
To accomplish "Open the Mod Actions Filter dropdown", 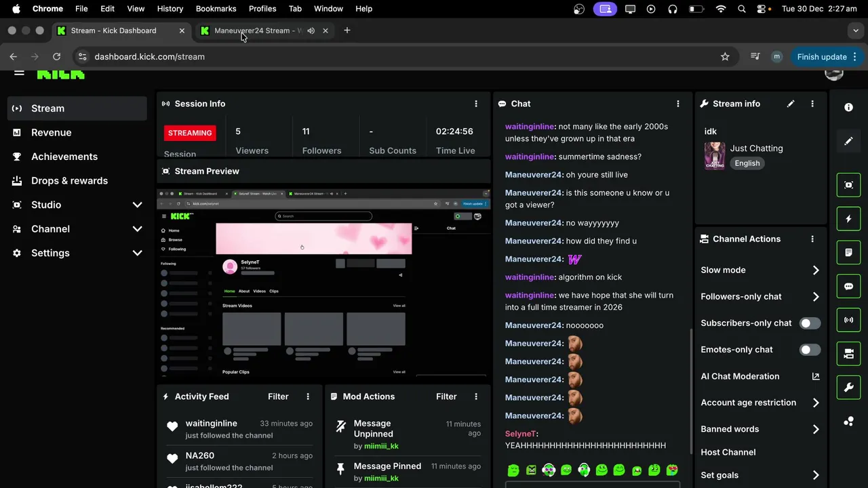I will pos(446,396).
